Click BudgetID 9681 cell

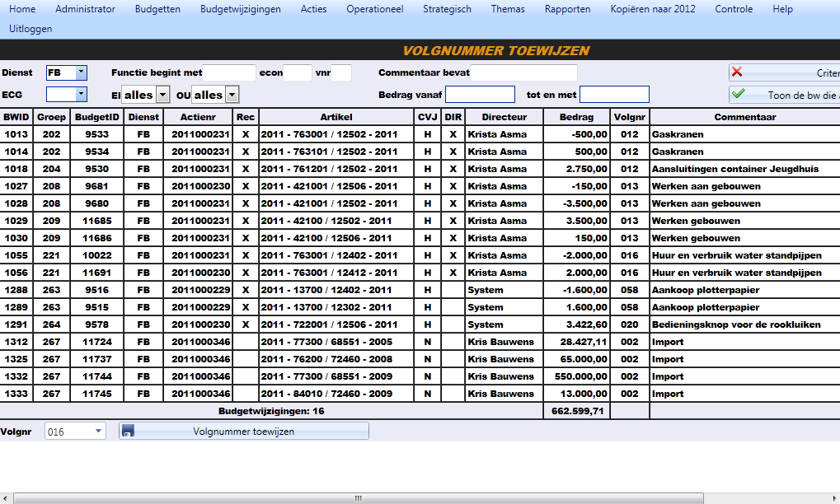point(97,186)
